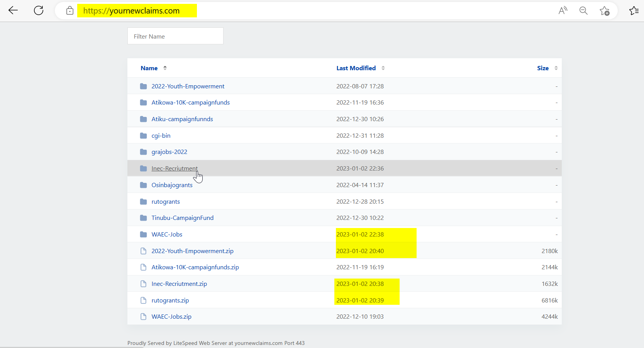Click the file icon for Atikowa-10K-campaignfunds.zip
The image size is (644, 348).
point(143,267)
